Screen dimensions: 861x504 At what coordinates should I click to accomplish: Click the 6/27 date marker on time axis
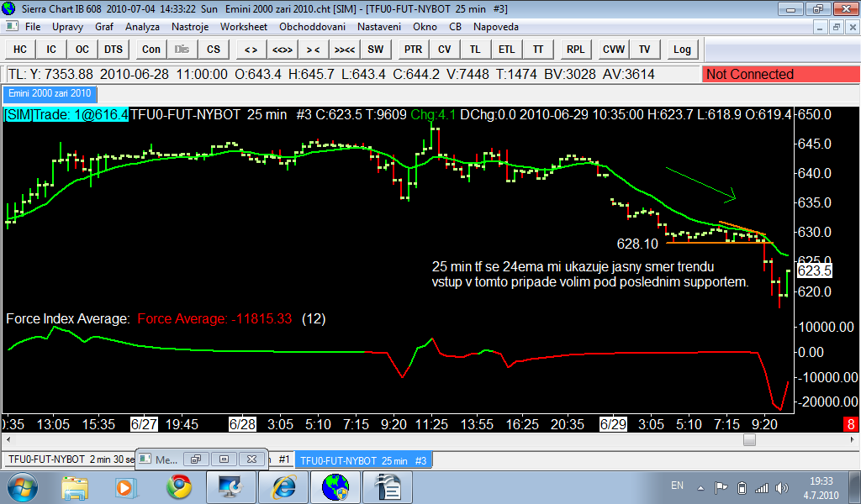(x=144, y=424)
